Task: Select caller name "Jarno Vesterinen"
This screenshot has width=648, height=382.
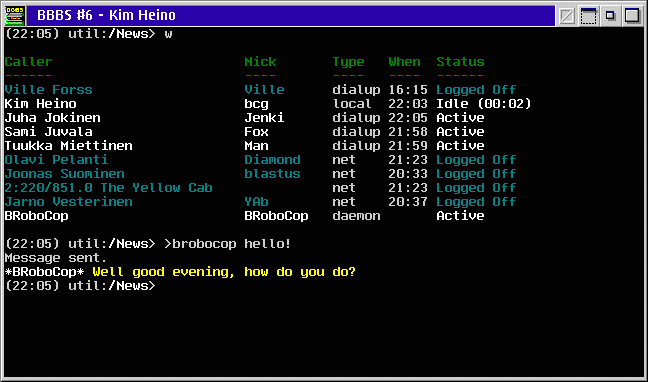Action: 69,202
